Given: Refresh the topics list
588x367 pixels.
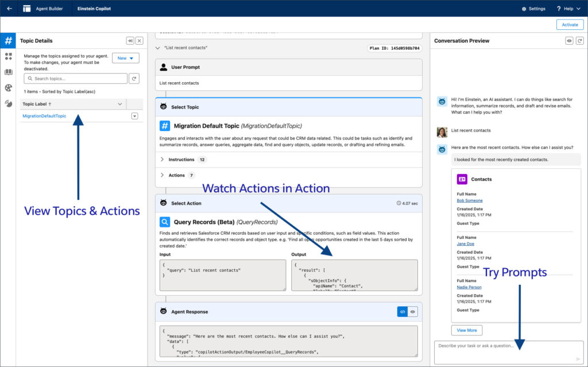Looking at the screenshot, I should [x=134, y=79].
